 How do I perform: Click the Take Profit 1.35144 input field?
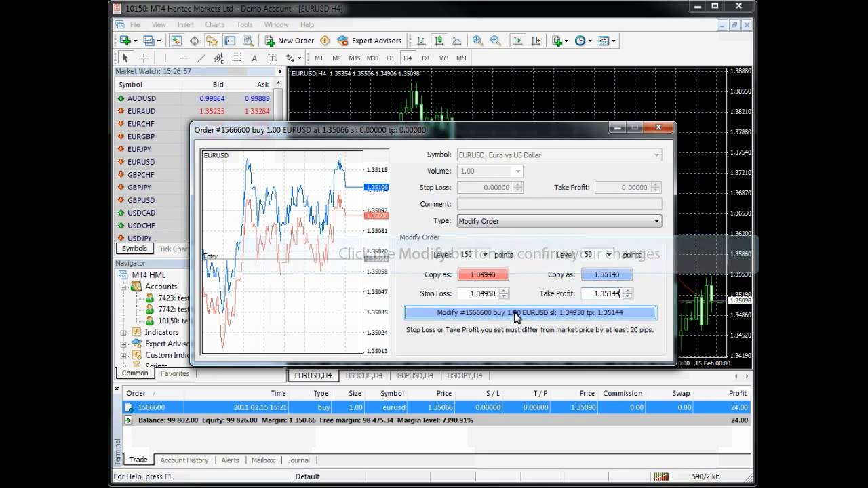pyautogui.click(x=602, y=293)
